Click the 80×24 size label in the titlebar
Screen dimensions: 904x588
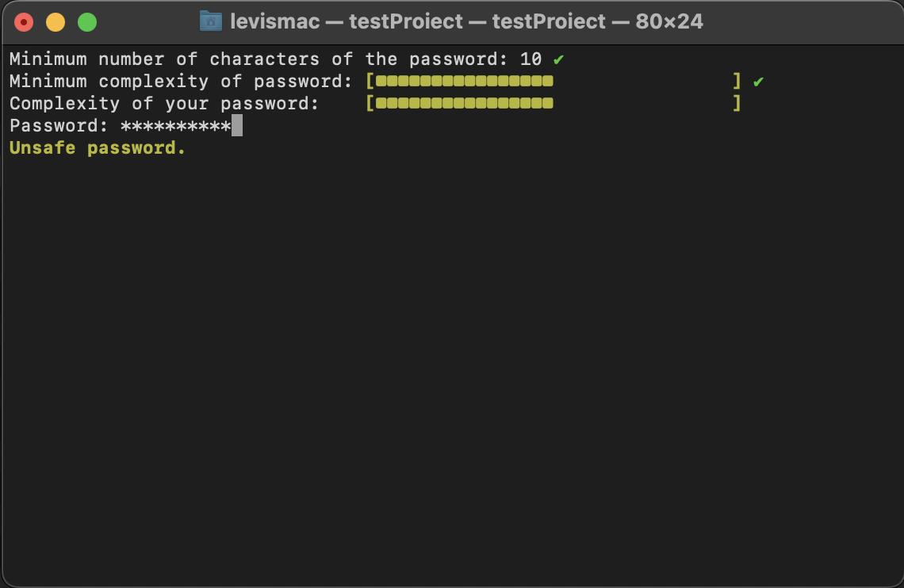click(665, 21)
